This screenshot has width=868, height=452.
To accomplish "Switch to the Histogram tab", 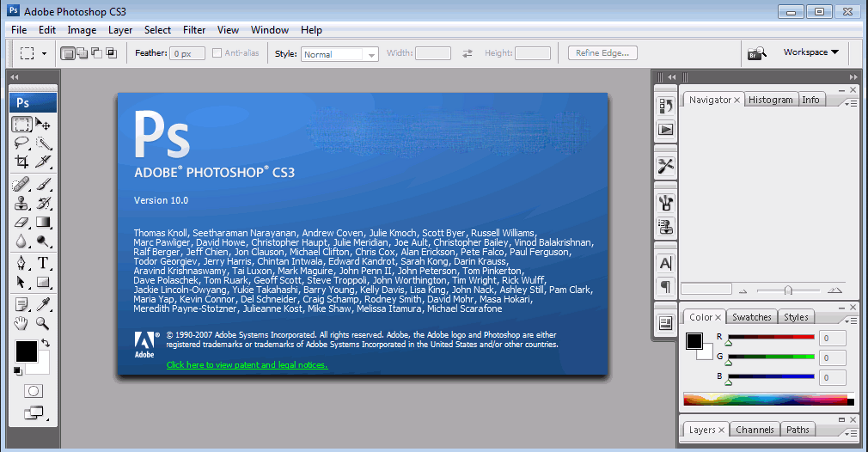I will (x=771, y=100).
